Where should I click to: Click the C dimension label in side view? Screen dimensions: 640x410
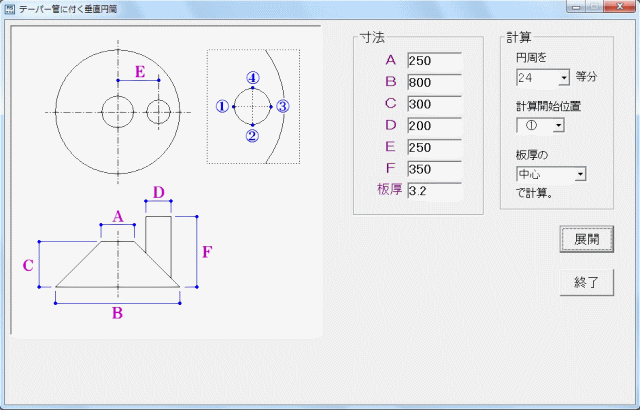click(x=28, y=266)
